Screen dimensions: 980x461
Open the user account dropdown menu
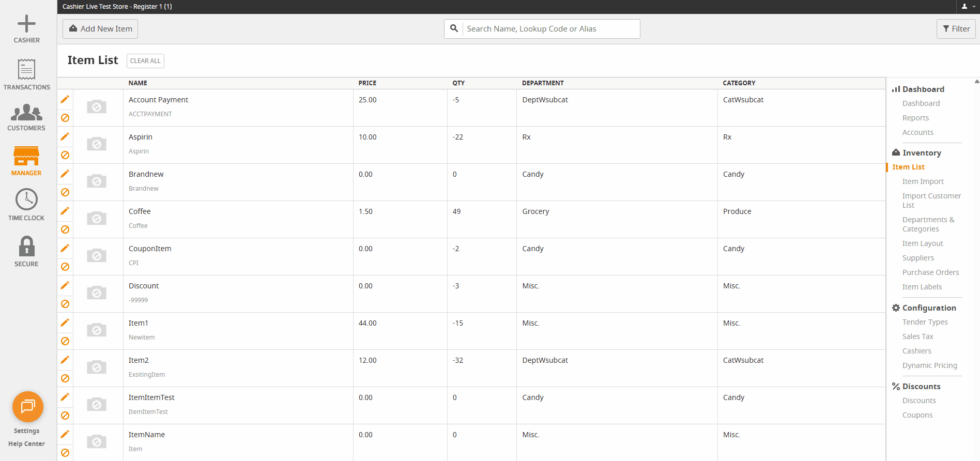[x=967, y=7]
